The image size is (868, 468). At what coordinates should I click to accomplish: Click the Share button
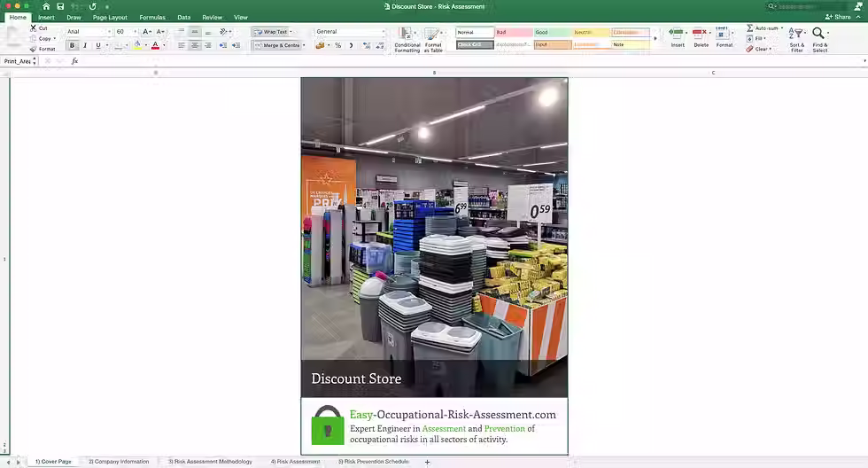(838, 17)
